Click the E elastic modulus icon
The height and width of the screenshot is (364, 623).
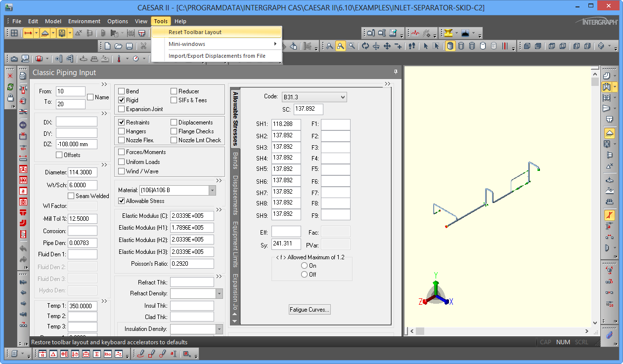[x=97, y=354]
